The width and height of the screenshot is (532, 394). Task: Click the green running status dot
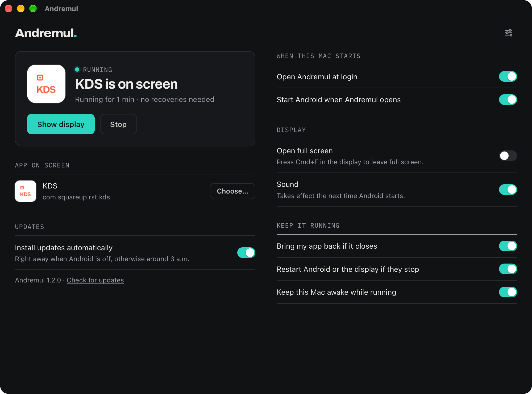coord(77,69)
